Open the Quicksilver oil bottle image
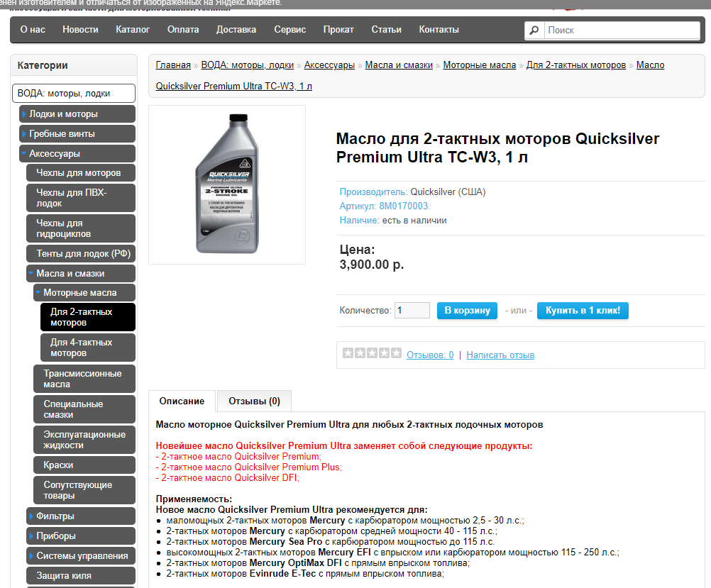711x588 pixels. click(x=227, y=184)
